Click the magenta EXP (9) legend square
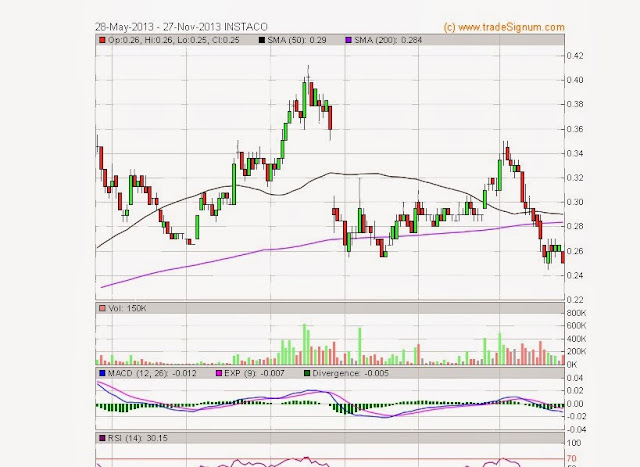 point(219,373)
